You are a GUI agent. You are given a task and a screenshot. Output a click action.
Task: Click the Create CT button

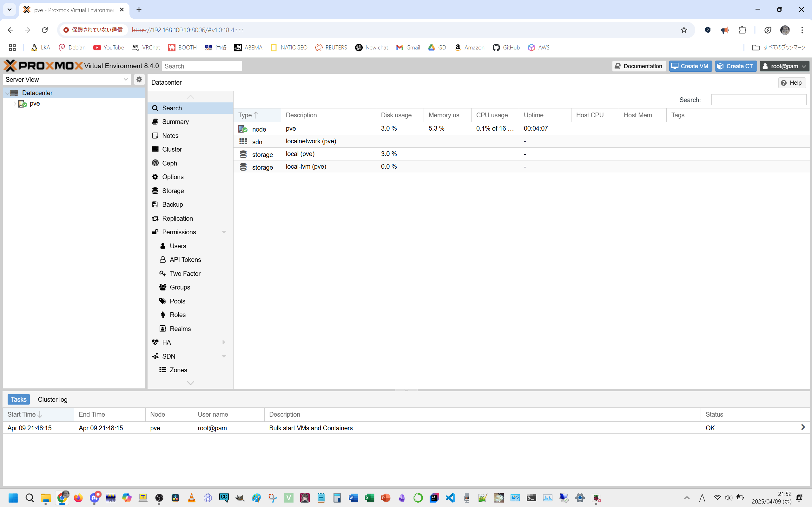736,66
